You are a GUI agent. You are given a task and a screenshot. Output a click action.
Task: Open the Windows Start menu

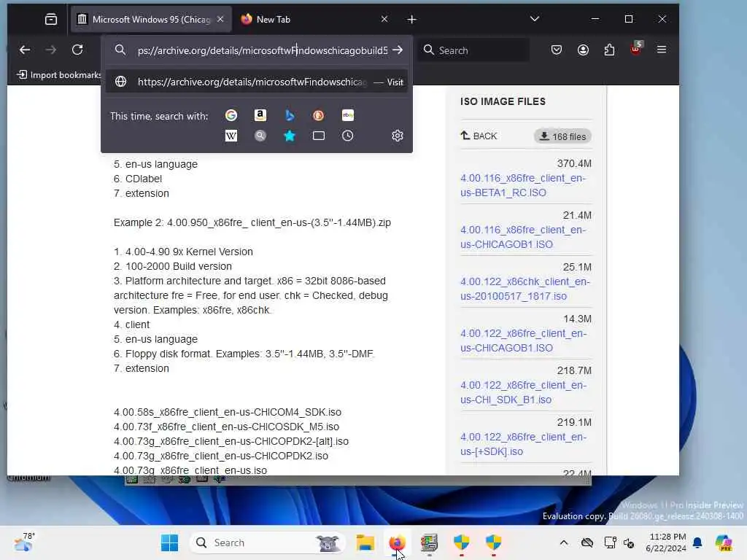point(169,542)
